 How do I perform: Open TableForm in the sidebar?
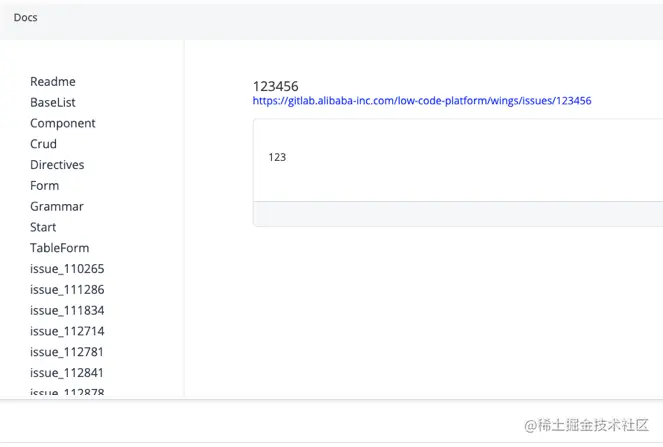coord(60,248)
